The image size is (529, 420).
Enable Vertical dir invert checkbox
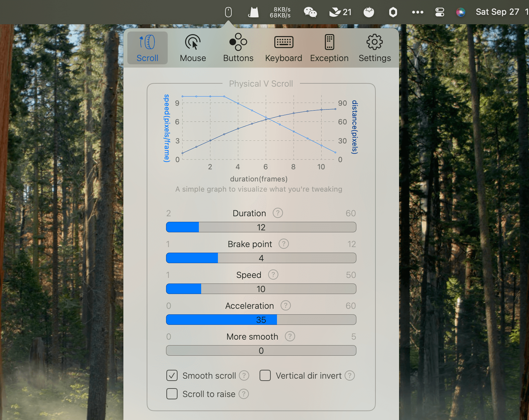click(x=265, y=375)
